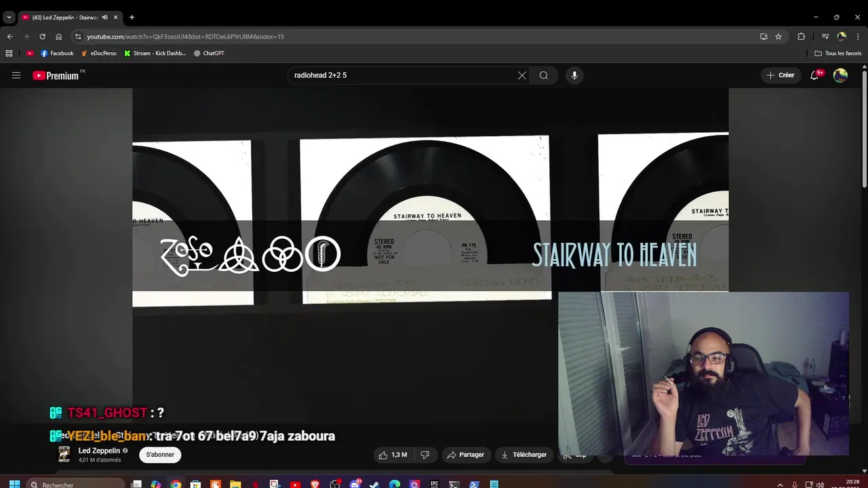Open Led Zeppelin channel avatar

64,454
